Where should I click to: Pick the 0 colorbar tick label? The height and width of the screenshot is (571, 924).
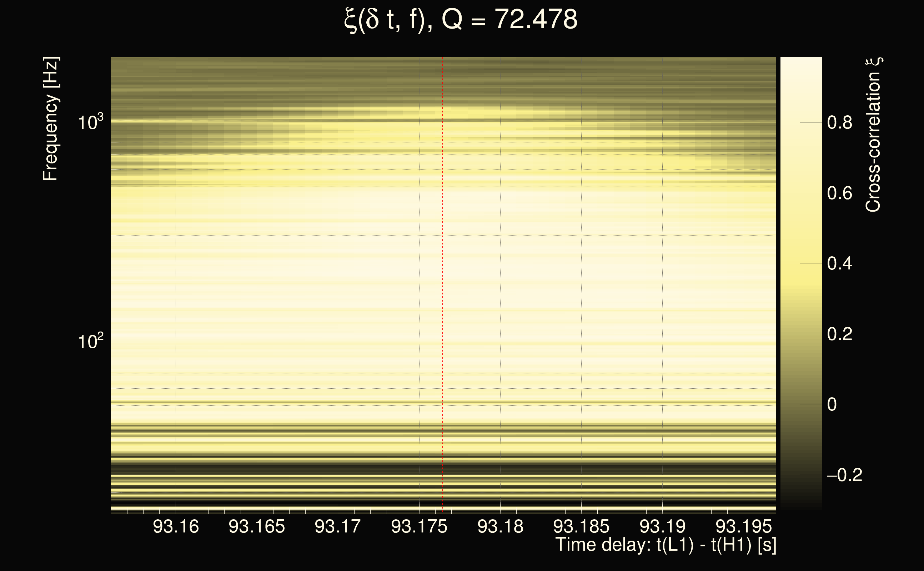click(x=832, y=404)
